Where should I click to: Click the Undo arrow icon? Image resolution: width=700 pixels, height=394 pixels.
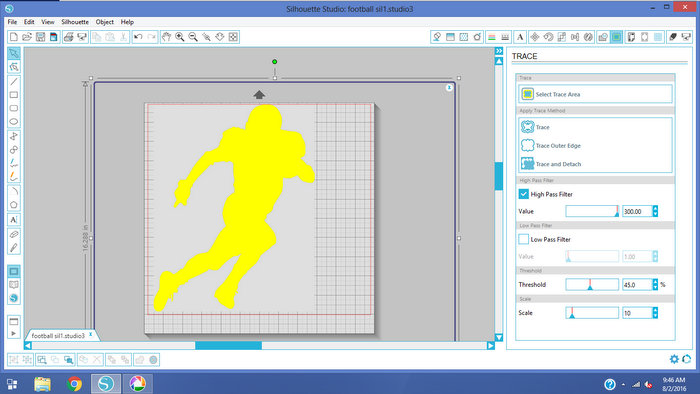pyautogui.click(x=138, y=37)
